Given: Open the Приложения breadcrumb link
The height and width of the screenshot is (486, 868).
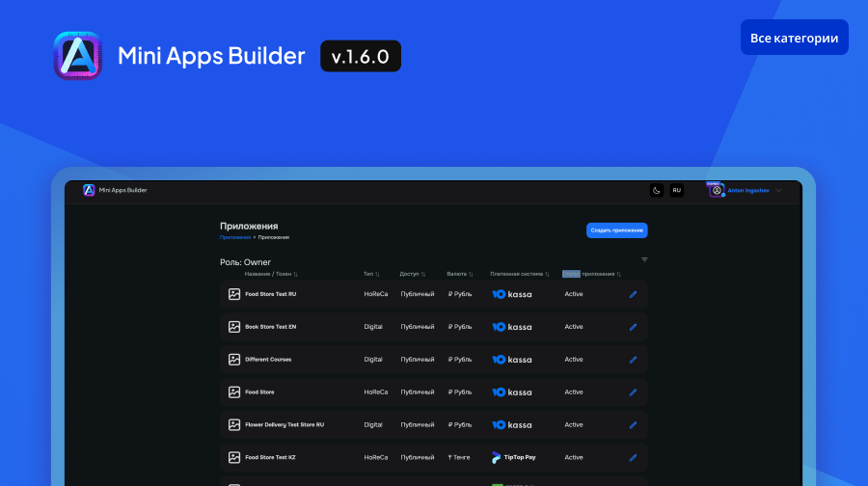Looking at the screenshot, I should (x=234, y=237).
